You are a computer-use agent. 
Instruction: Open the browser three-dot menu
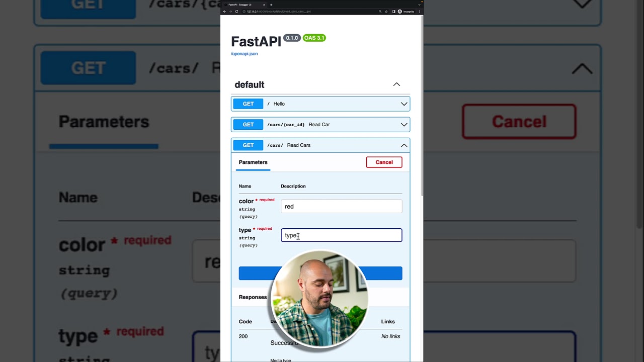click(420, 11)
